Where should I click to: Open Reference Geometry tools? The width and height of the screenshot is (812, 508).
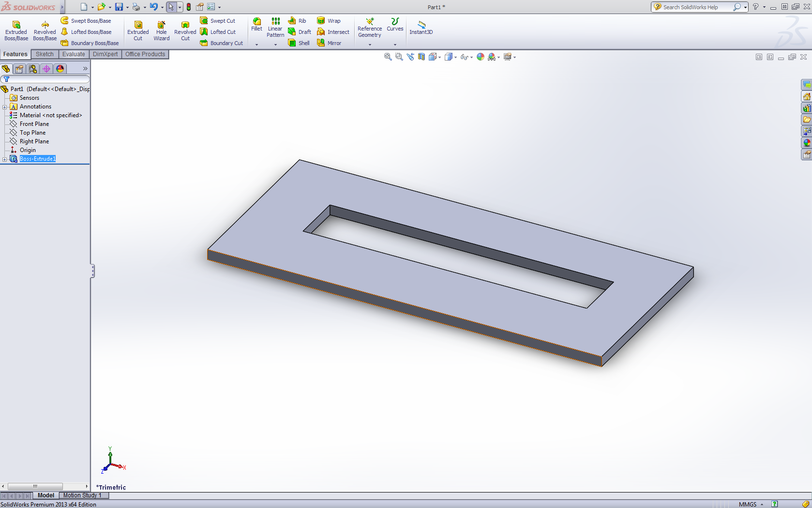(x=370, y=27)
